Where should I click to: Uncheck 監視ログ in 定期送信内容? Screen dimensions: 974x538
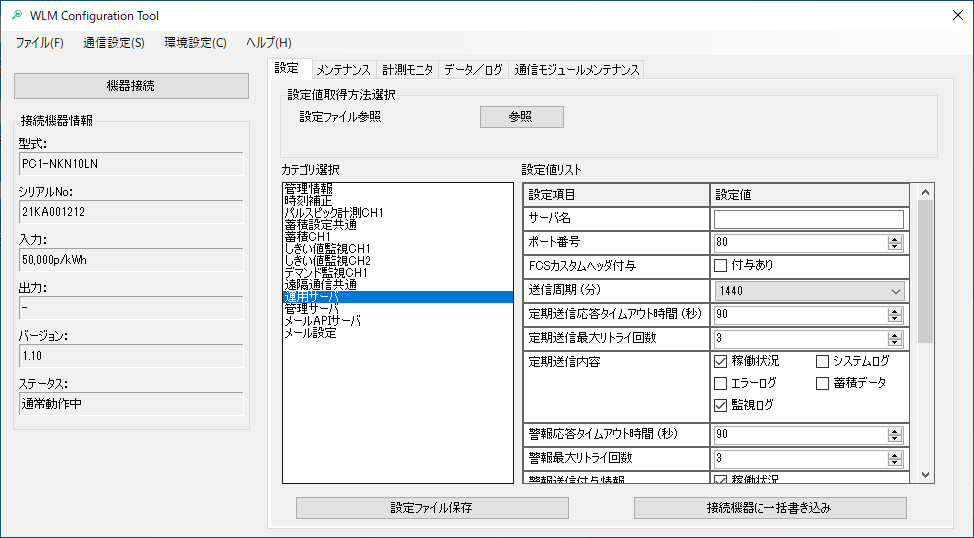[x=721, y=406]
